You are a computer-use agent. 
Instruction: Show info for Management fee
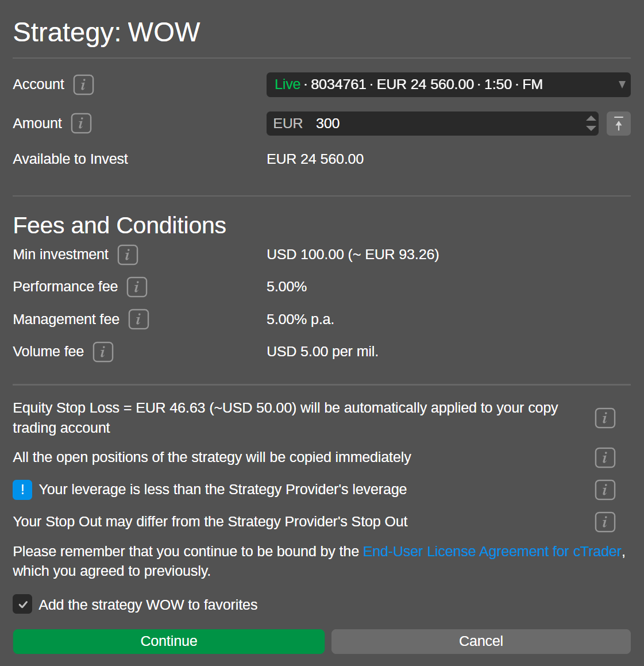(138, 319)
